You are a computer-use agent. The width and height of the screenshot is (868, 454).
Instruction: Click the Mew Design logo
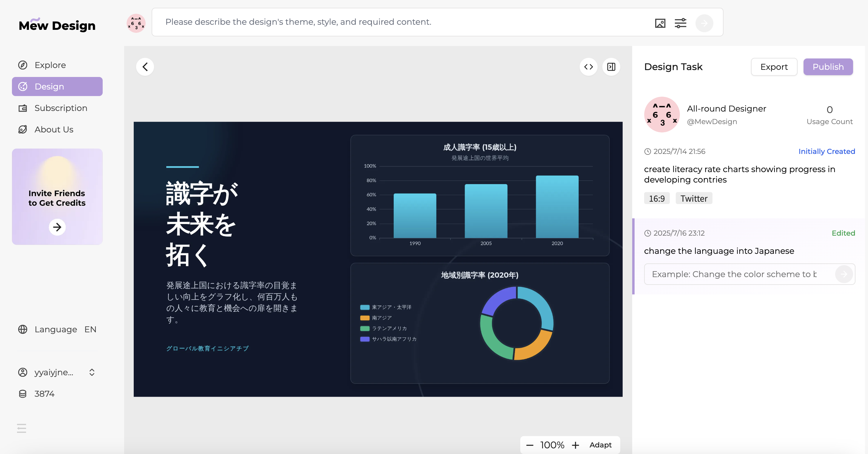coord(57,25)
